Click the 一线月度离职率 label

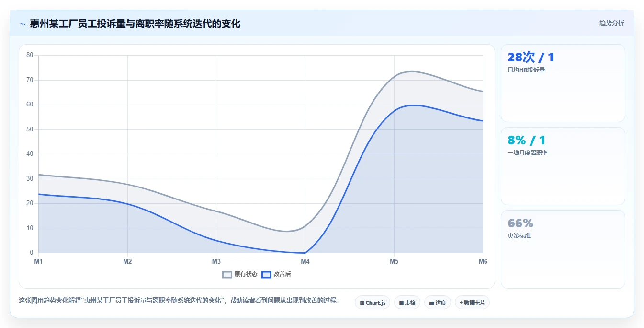(x=528, y=153)
